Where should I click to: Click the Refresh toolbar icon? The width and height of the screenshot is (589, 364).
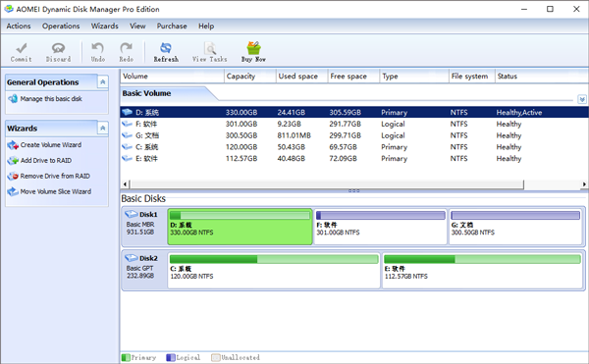(x=166, y=48)
